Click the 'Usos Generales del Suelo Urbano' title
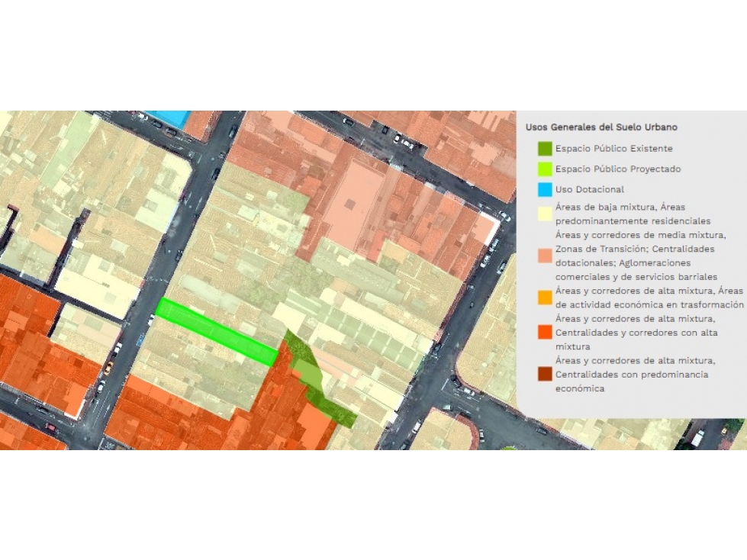Image resolution: width=747 pixels, height=560 pixels. click(x=601, y=127)
